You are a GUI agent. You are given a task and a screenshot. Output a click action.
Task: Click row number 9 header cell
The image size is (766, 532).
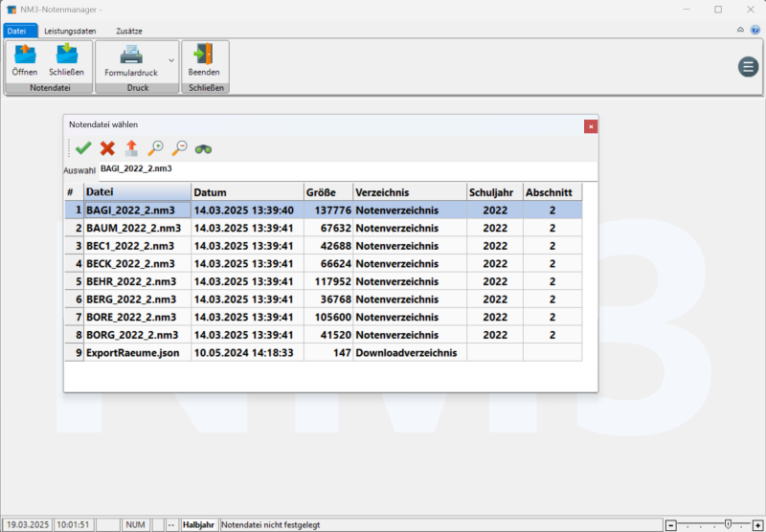coord(75,353)
